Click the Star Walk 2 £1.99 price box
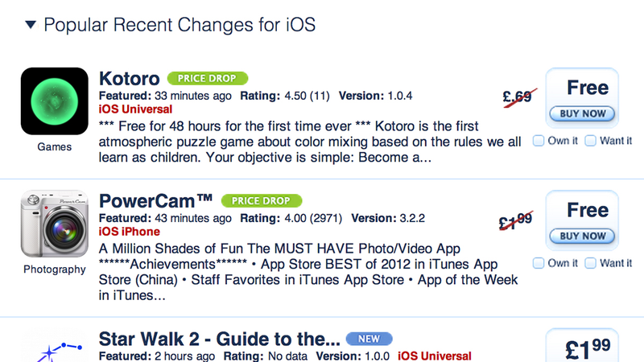 582,346
